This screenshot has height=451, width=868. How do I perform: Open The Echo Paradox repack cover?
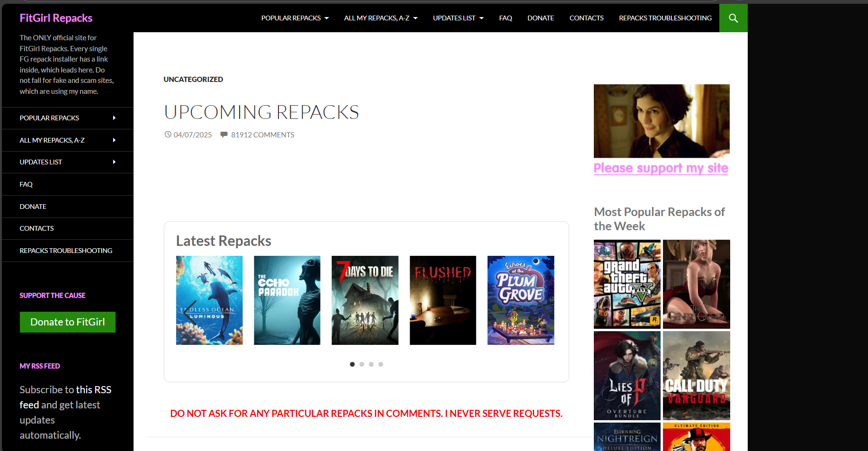(287, 300)
